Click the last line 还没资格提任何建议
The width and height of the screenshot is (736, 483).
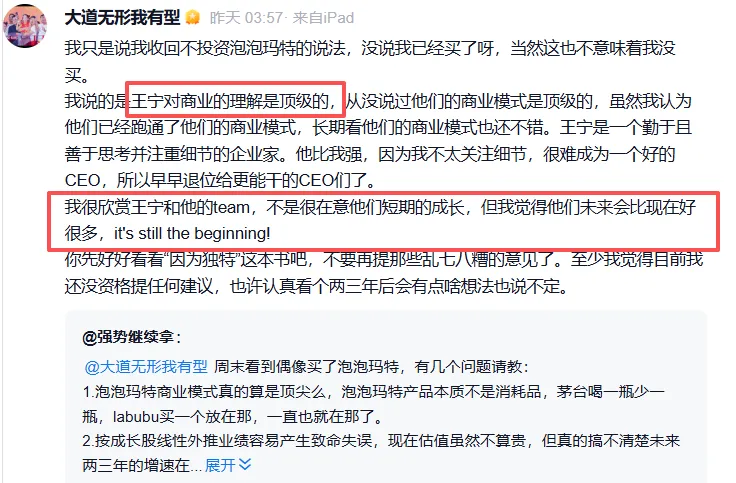coord(316,286)
